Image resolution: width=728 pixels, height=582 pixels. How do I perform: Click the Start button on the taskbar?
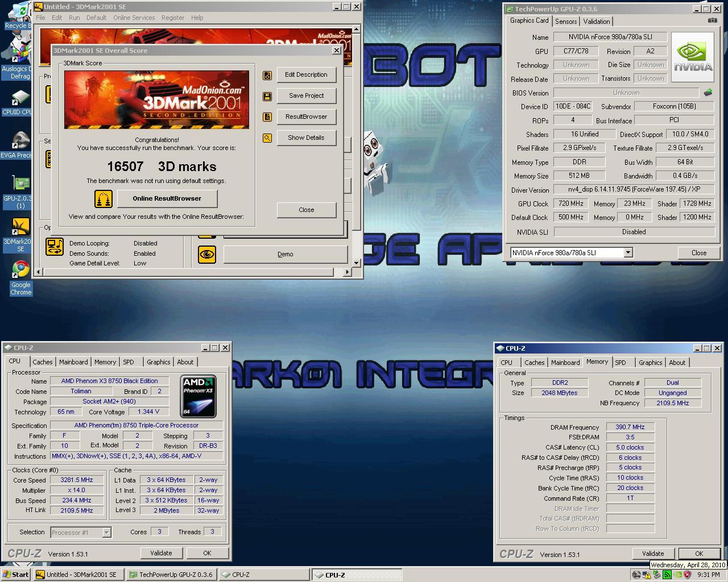point(16,575)
